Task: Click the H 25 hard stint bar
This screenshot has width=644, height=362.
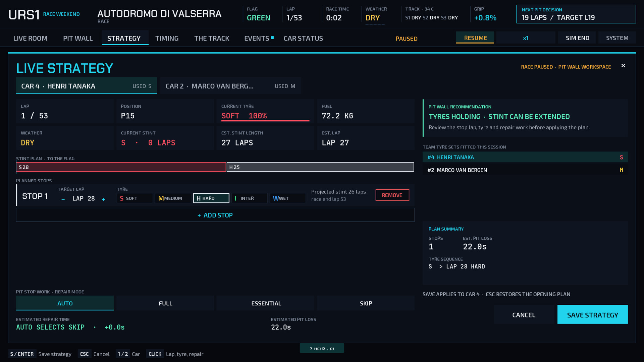Action: [x=320, y=167]
